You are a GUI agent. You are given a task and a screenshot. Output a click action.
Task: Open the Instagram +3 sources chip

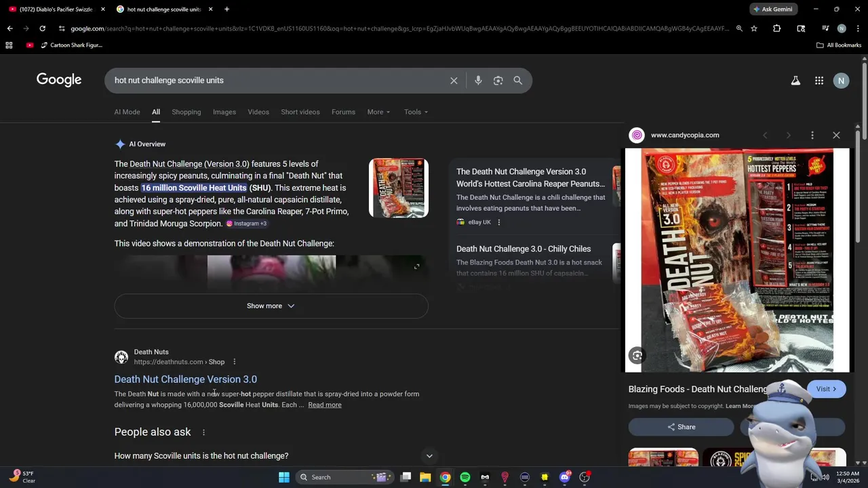[x=246, y=224]
